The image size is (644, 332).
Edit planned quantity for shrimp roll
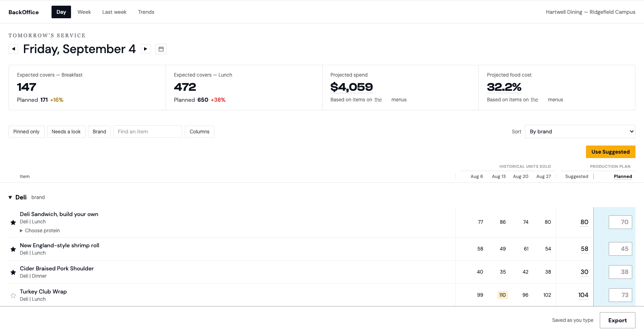620,249
